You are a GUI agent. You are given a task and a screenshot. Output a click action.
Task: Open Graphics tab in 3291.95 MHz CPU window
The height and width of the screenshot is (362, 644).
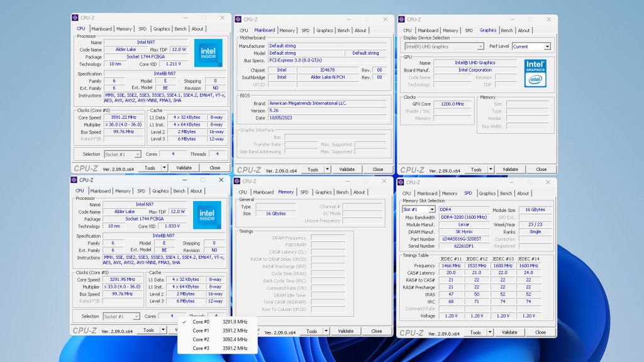[160, 191]
